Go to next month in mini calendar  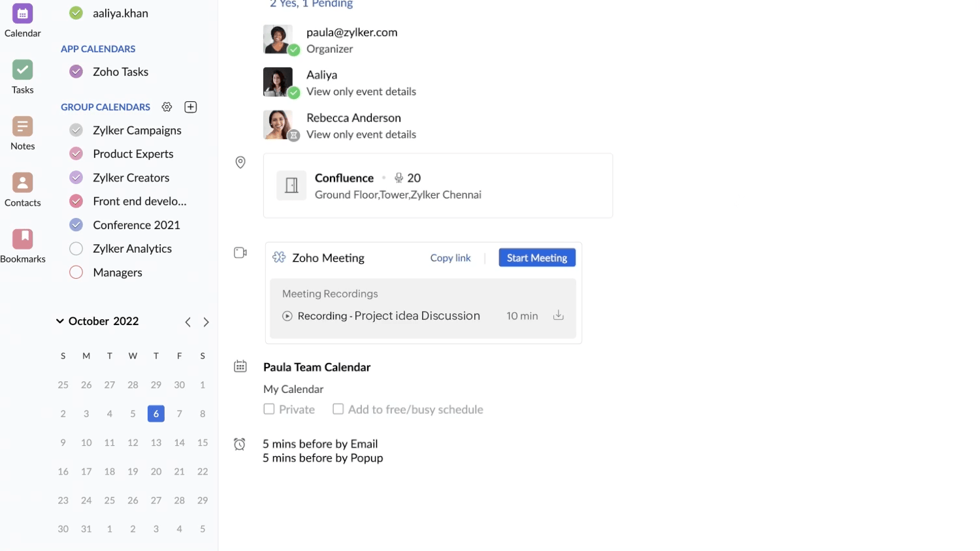point(206,322)
